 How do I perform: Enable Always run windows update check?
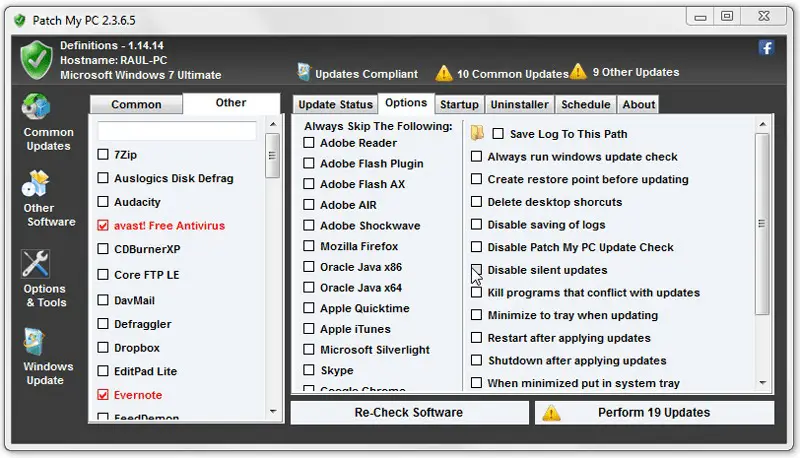click(476, 156)
